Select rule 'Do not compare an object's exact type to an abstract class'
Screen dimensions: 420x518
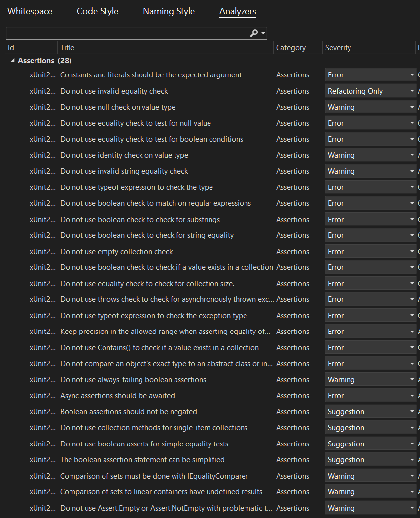click(x=167, y=364)
